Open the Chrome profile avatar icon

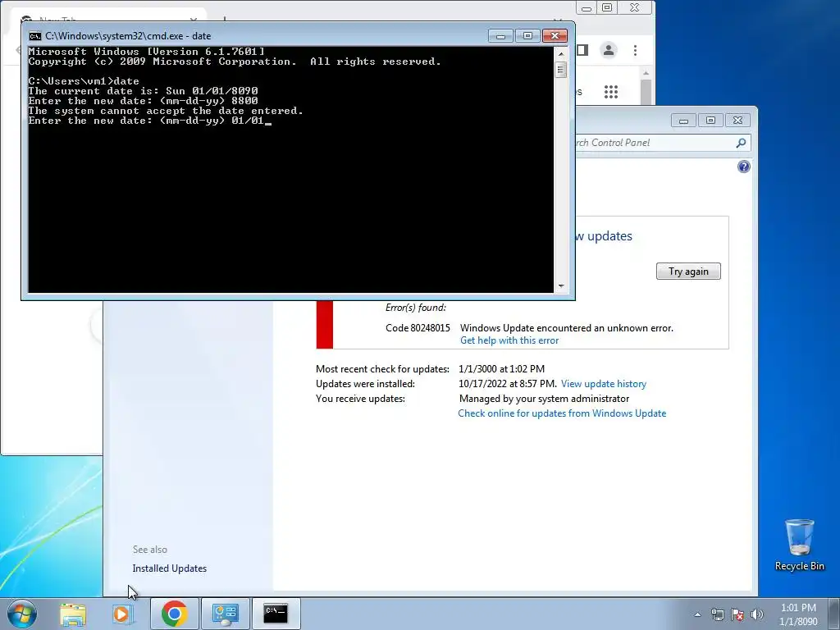[609, 50]
